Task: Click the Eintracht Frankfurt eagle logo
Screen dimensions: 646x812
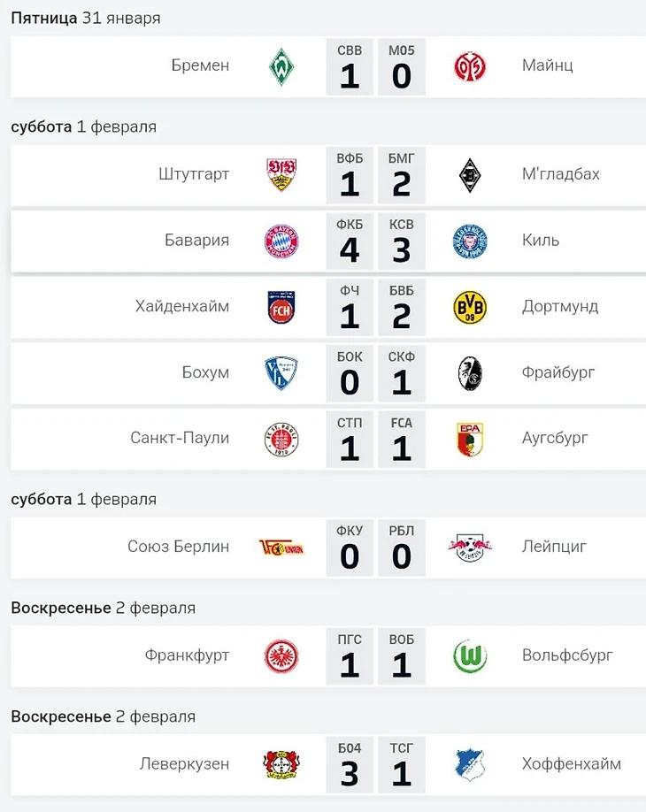Action: coord(281,656)
